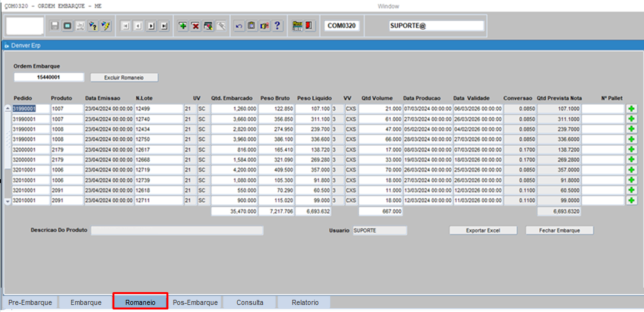Exit form using red door icon
The height and width of the screenshot is (312, 644).
pos(309,26)
